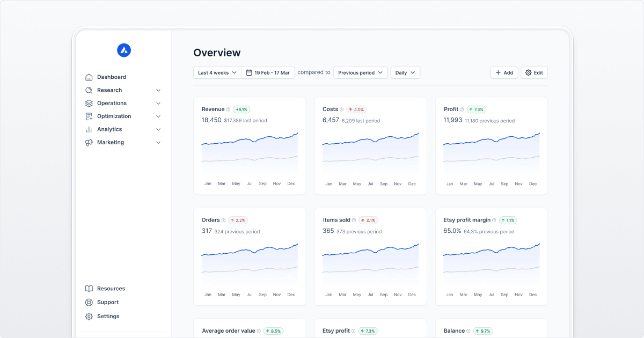Click the Items sold trend chart
Viewport: 644px width, 338px height.
point(370,264)
